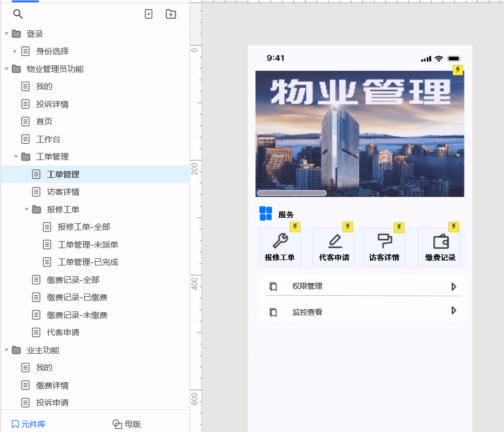This screenshot has height=432, width=504.
Task: Click the 代客申请 label in canvas
Action: click(x=334, y=257)
